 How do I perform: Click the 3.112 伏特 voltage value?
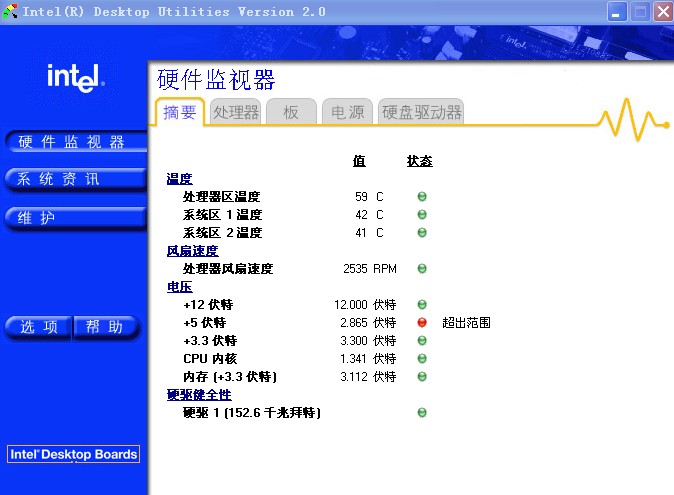coord(368,377)
